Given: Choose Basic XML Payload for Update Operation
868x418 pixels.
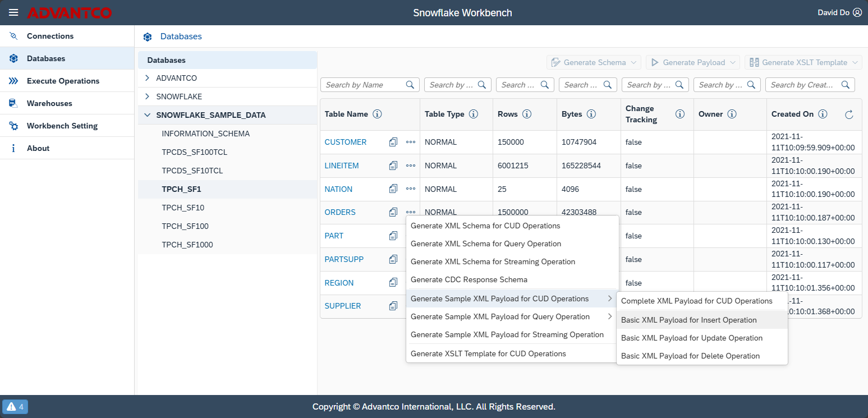Looking at the screenshot, I should (702, 338).
